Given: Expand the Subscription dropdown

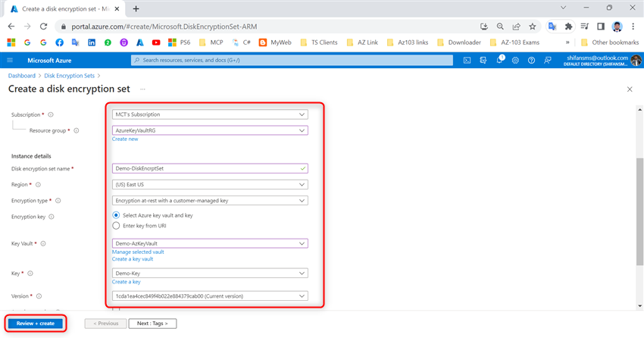Looking at the screenshot, I should tap(210, 114).
